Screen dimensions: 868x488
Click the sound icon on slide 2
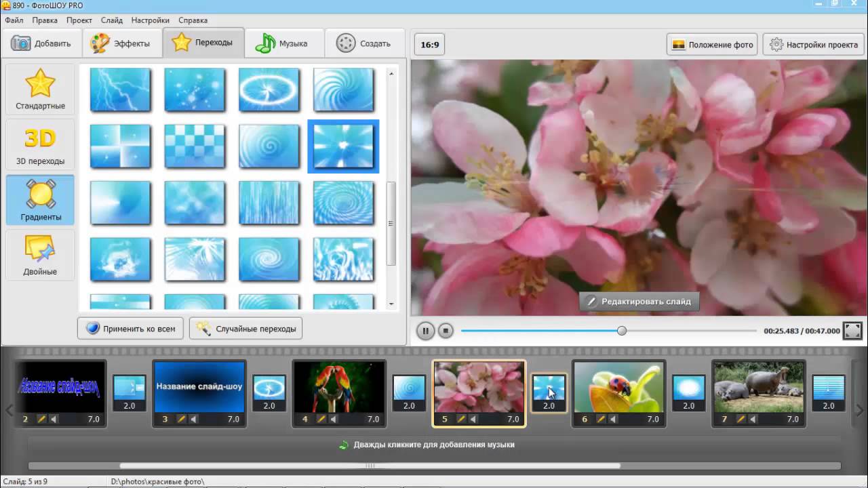(54, 420)
